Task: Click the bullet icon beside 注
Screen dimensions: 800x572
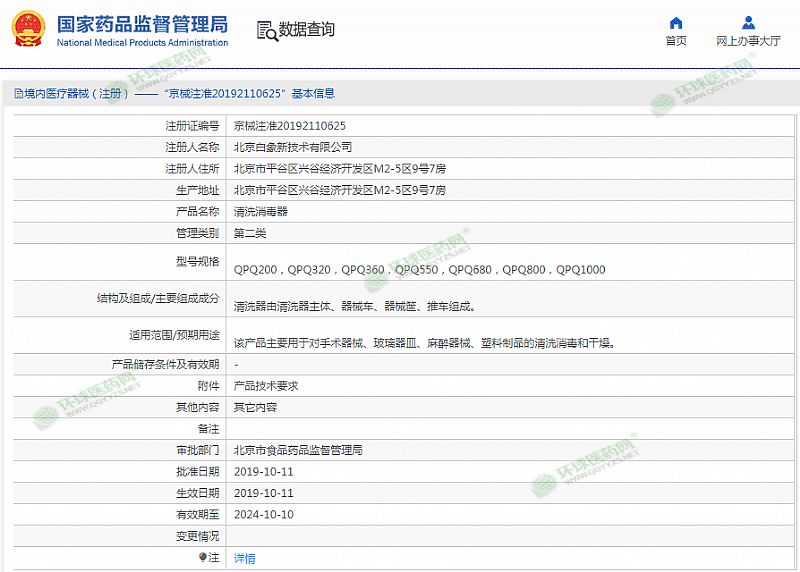Action: [202, 558]
